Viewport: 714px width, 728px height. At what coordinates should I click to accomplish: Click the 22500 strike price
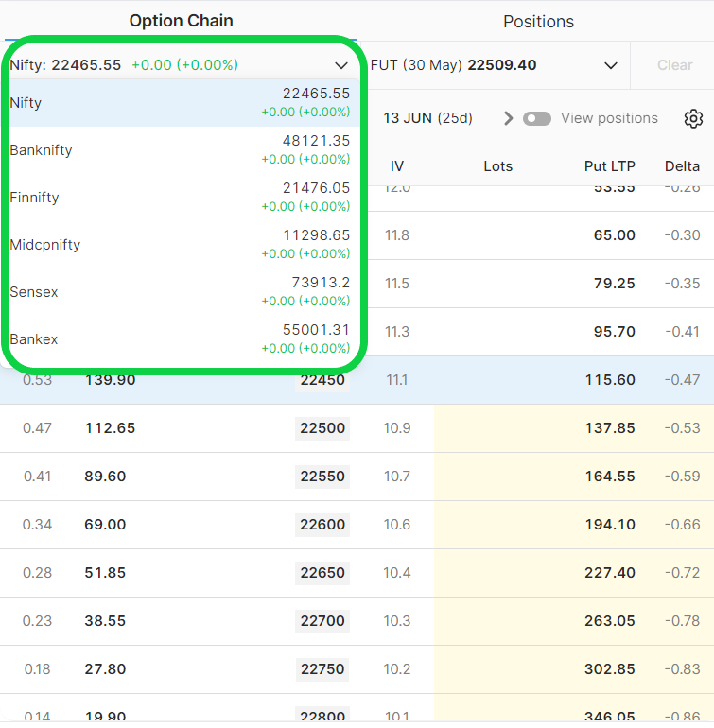tap(322, 428)
